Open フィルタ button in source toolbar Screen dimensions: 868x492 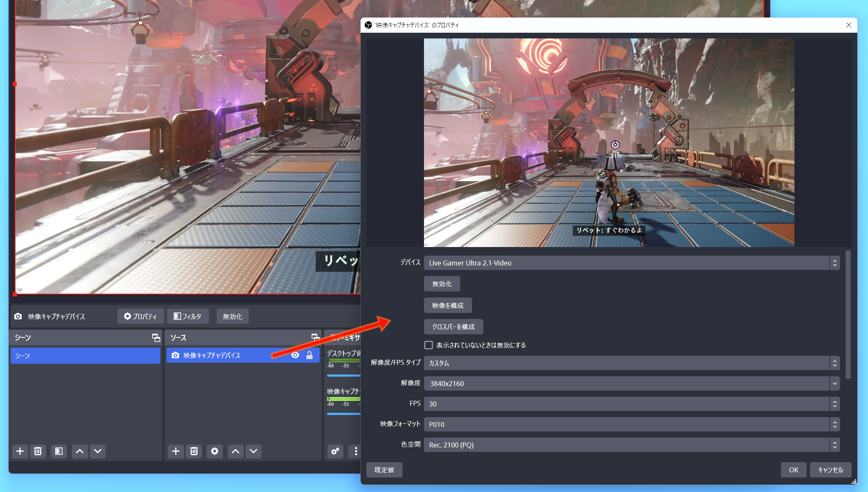pos(188,317)
